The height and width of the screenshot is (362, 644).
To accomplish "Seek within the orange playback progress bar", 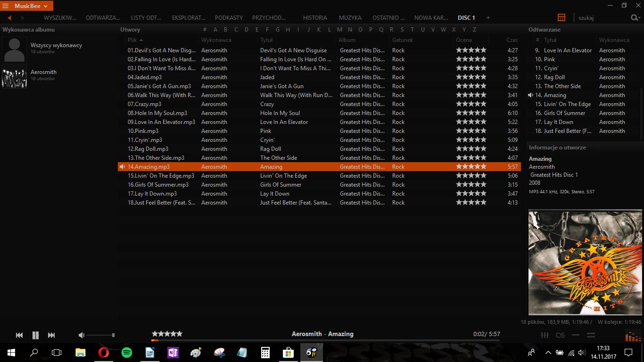I will pos(325,340).
